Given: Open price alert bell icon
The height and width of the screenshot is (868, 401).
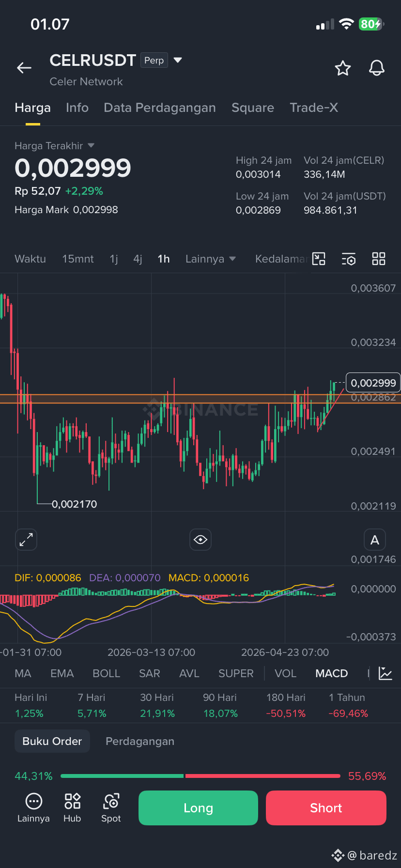Looking at the screenshot, I should tap(377, 68).
